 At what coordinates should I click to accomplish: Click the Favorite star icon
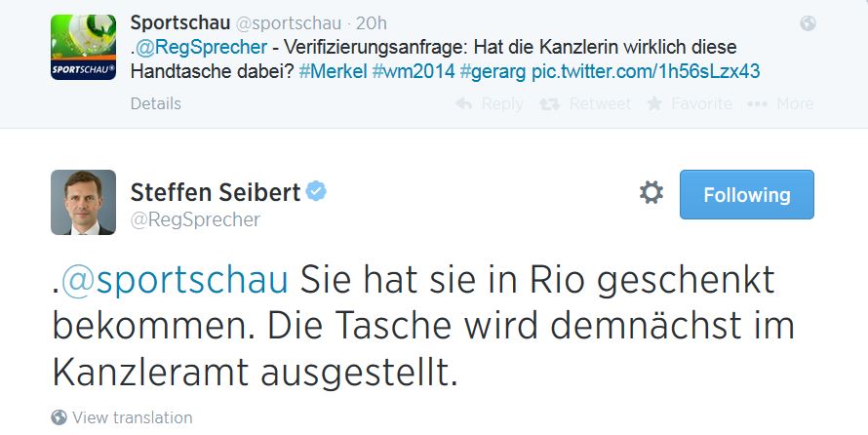point(653,103)
